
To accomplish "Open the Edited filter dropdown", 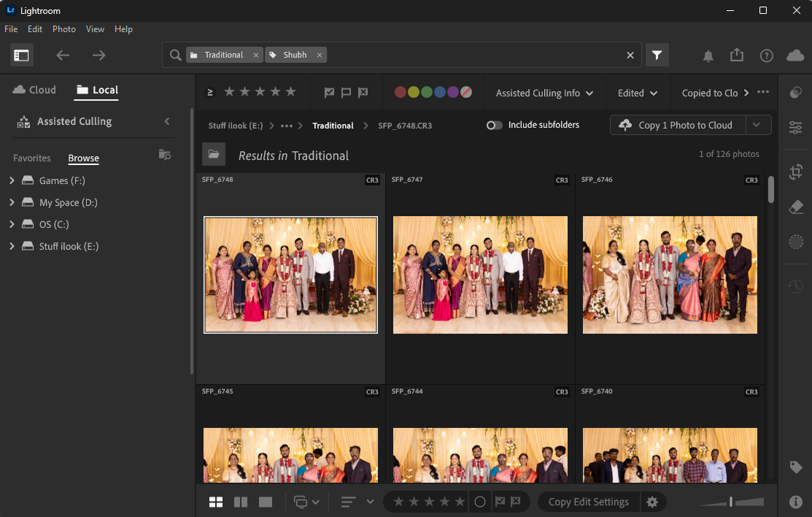I will pyautogui.click(x=638, y=93).
